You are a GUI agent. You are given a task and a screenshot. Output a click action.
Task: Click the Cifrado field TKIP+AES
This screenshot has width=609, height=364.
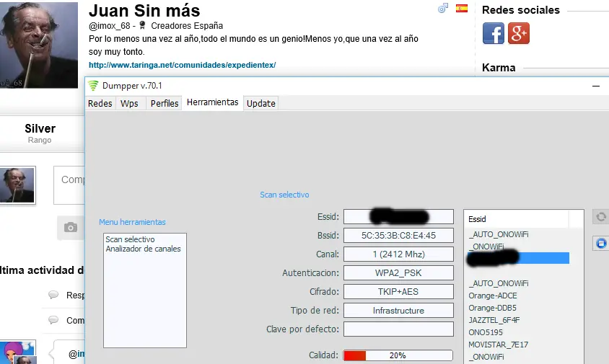point(398,291)
